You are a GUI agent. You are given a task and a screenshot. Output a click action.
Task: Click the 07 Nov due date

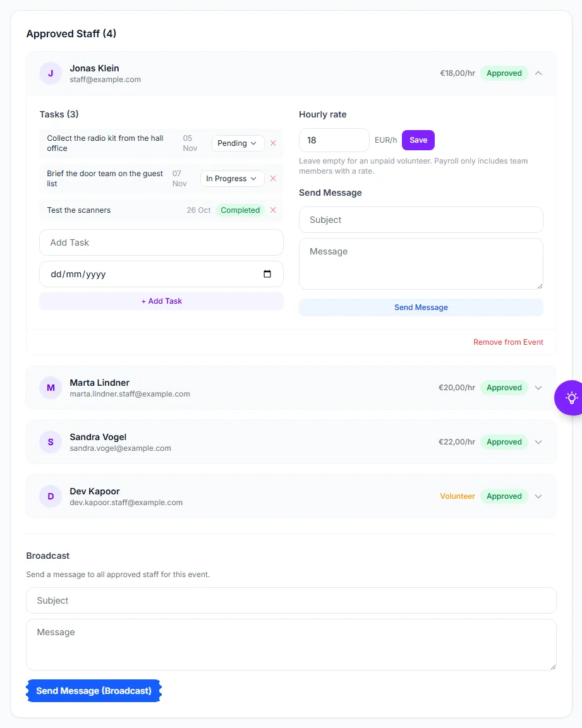(x=179, y=178)
